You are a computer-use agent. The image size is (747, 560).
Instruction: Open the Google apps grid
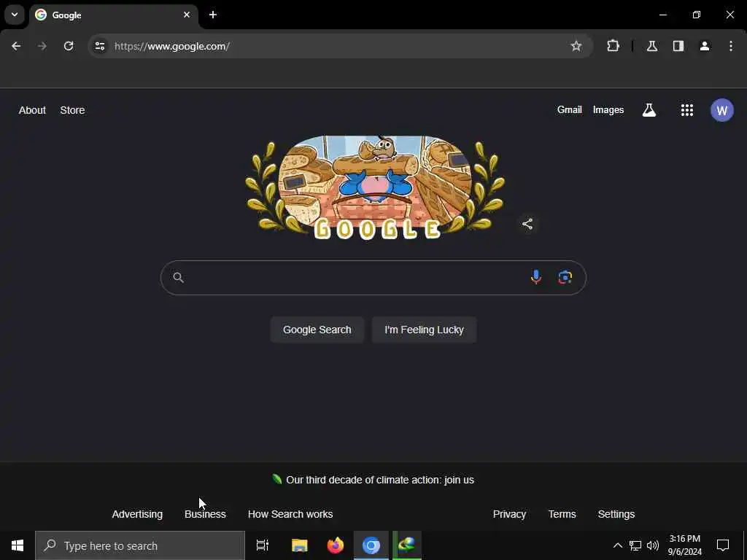(x=687, y=110)
